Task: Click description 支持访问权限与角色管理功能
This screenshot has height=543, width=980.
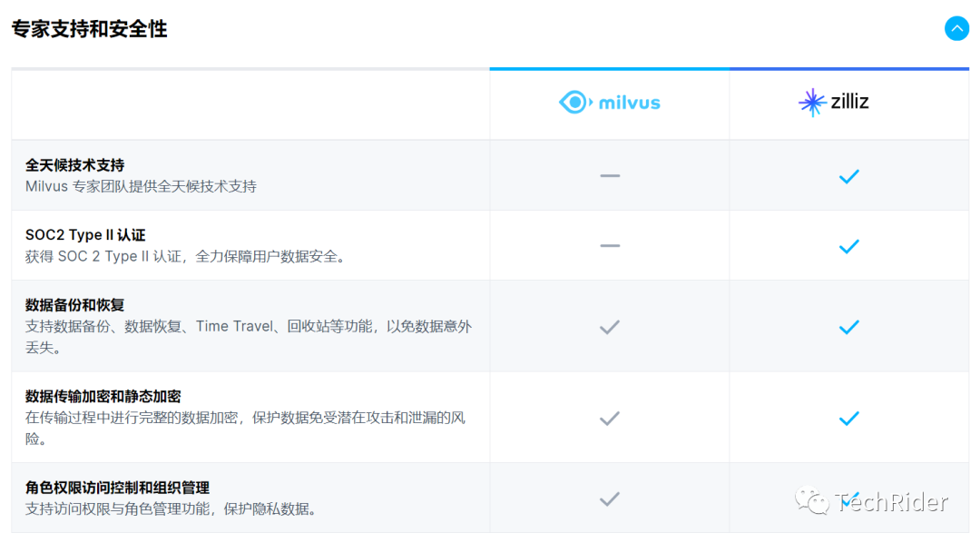Action: [171, 509]
